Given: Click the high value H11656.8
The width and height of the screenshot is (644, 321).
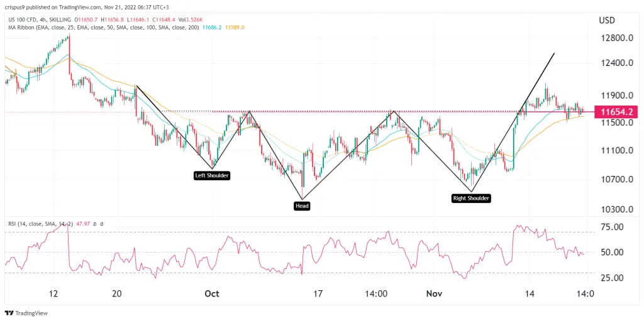Looking at the screenshot, I should pyautogui.click(x=112, y=19).
